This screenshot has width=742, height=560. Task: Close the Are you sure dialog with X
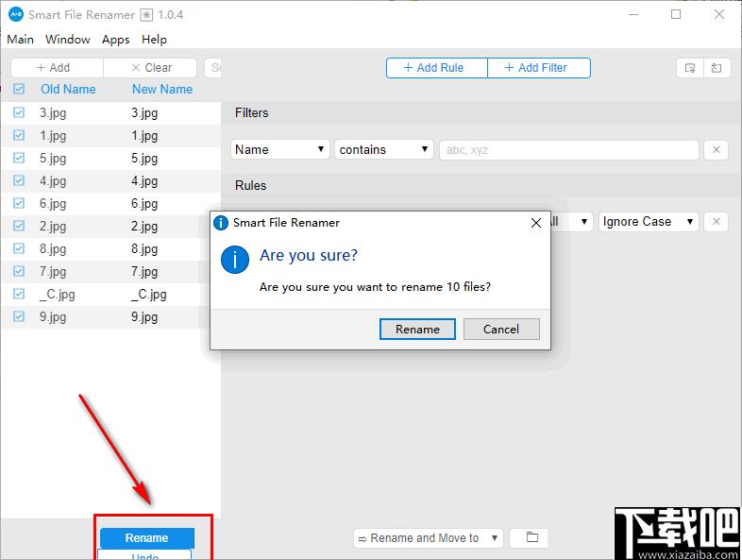pos(536,223)
